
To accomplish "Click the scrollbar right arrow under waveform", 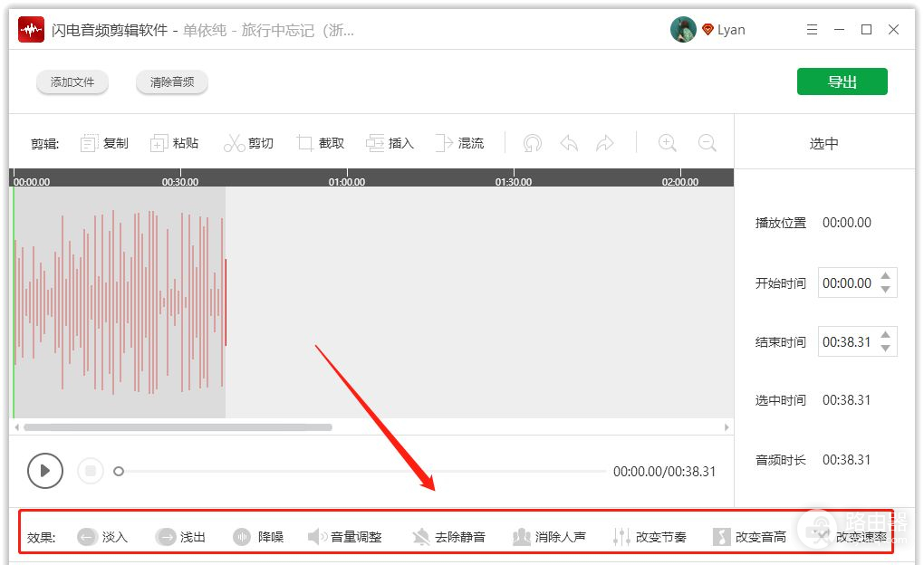I will tap(727, 427).
